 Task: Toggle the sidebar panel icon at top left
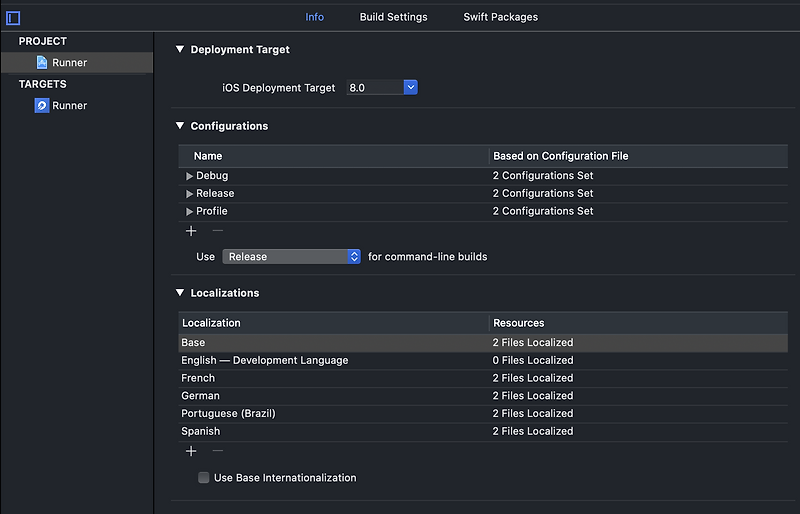coord(13,18)
